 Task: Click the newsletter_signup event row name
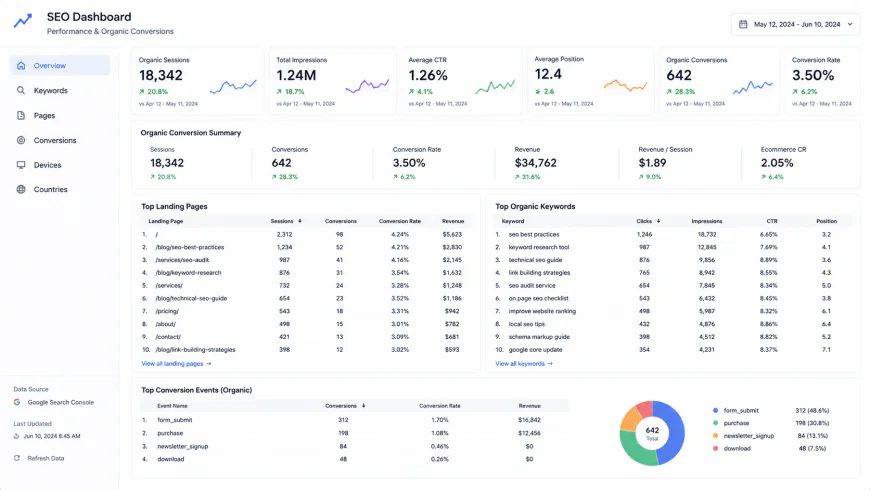click(x=183, y=446)
